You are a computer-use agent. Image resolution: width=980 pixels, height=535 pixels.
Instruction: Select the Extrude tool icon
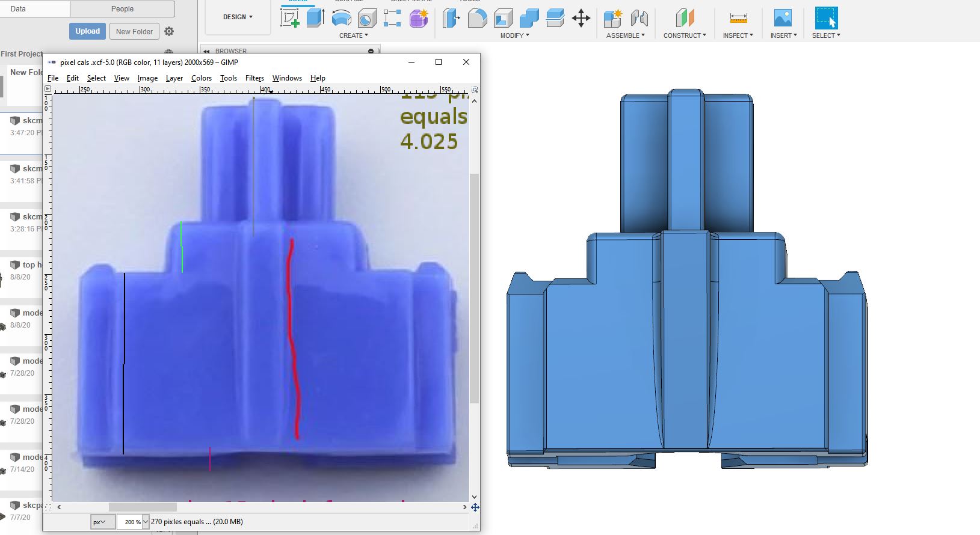[315, 18]
